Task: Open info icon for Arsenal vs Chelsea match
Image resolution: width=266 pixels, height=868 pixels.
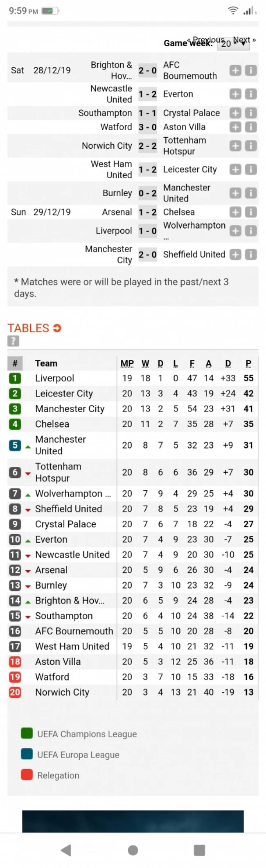Action: coord(251,212)
